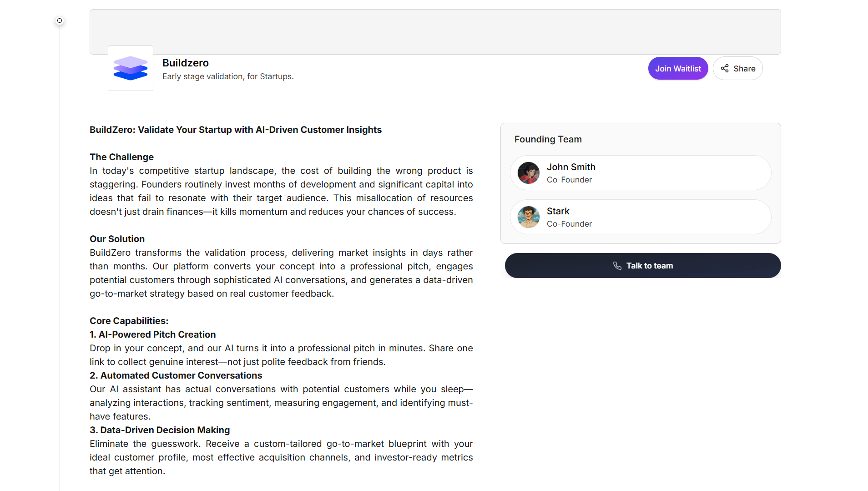
Task: Click the 'Early stage validation, for Startups.' tagline
Action: (228, 76)
